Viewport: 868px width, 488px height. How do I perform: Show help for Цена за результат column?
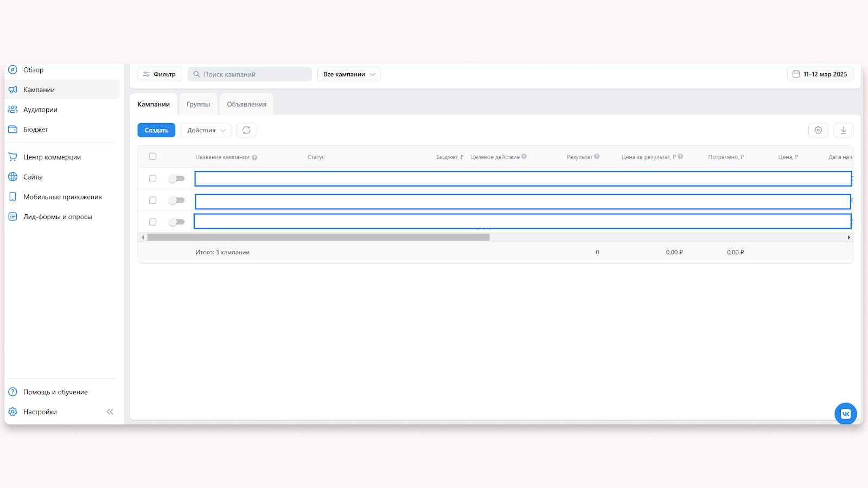click(x=680, y=157)
